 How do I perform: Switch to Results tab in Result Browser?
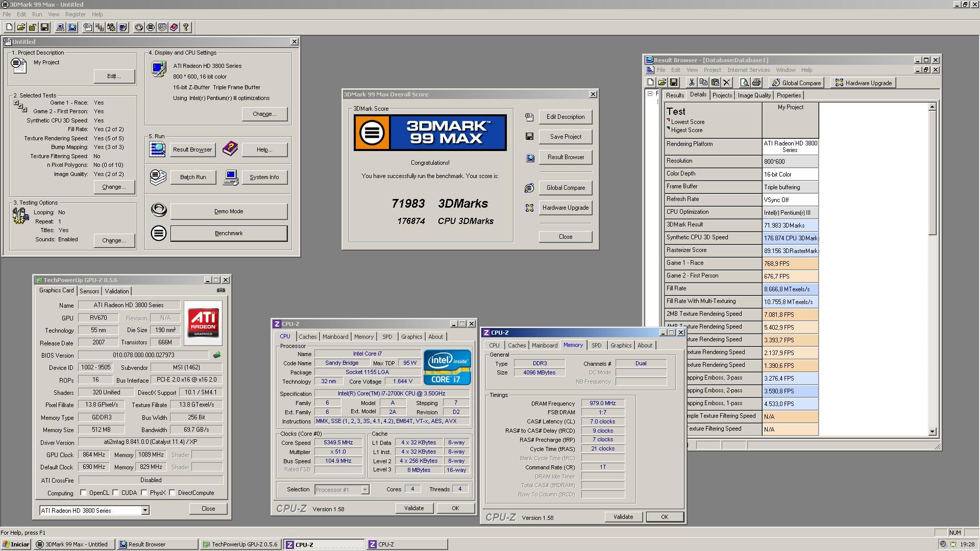[x=675, y=95]
